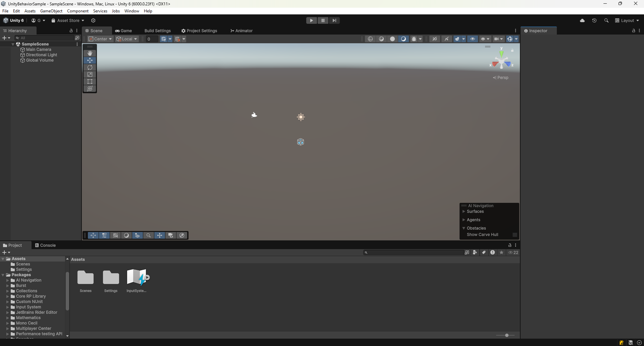Click the Search by Label tag icon

click(x=484, y=252)
